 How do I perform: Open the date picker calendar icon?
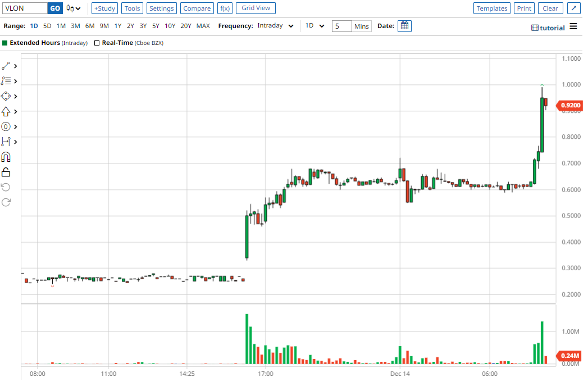404,26
